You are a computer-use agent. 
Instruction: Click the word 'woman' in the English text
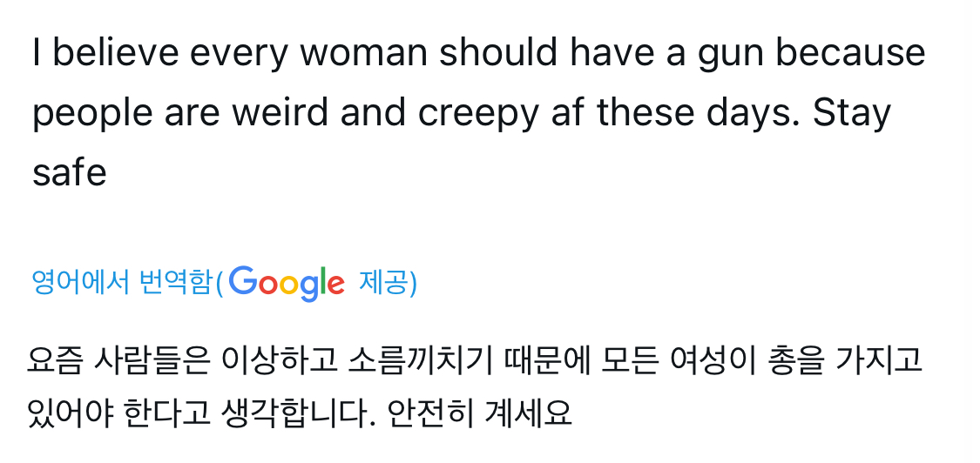(x=364, y=52)
